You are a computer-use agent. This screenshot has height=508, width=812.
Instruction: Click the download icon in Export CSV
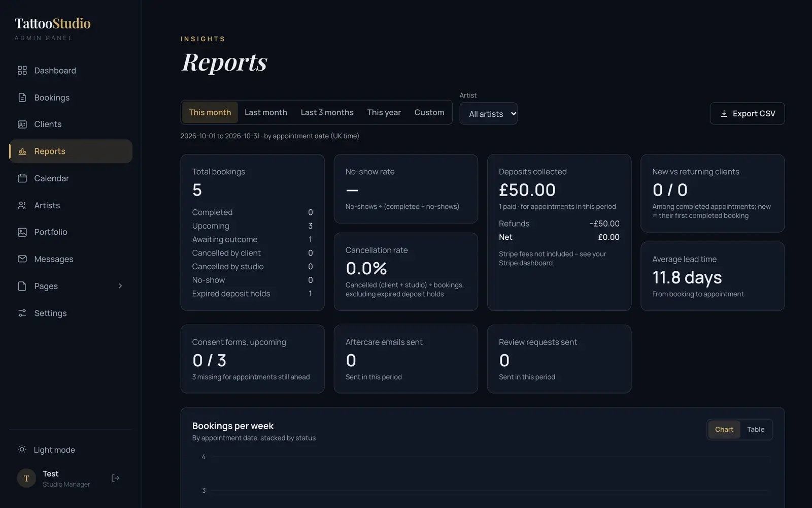724,114
